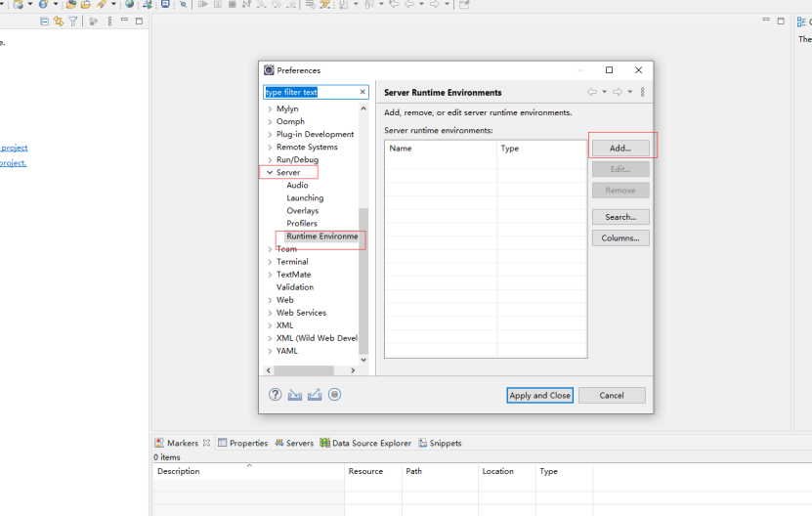
Task: Click the Collapse All icon in left view
Action: (45, 22)
